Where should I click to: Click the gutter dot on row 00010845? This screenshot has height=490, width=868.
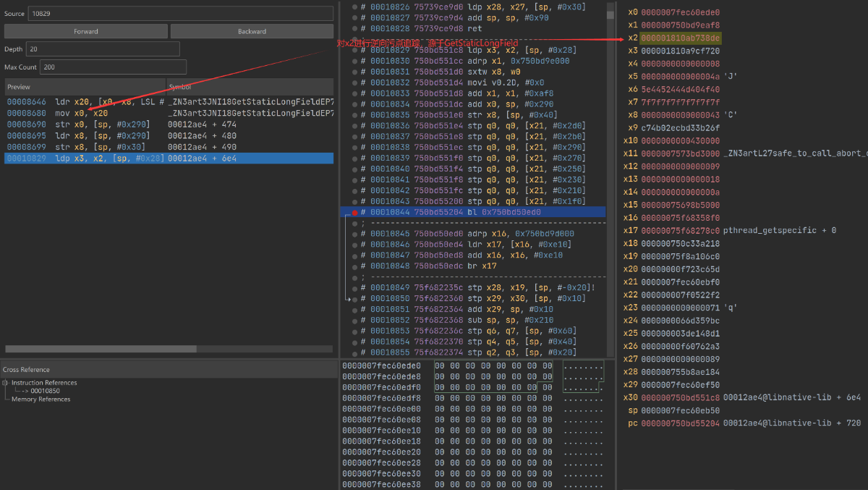pyautogui.click(x=354, y=234)
